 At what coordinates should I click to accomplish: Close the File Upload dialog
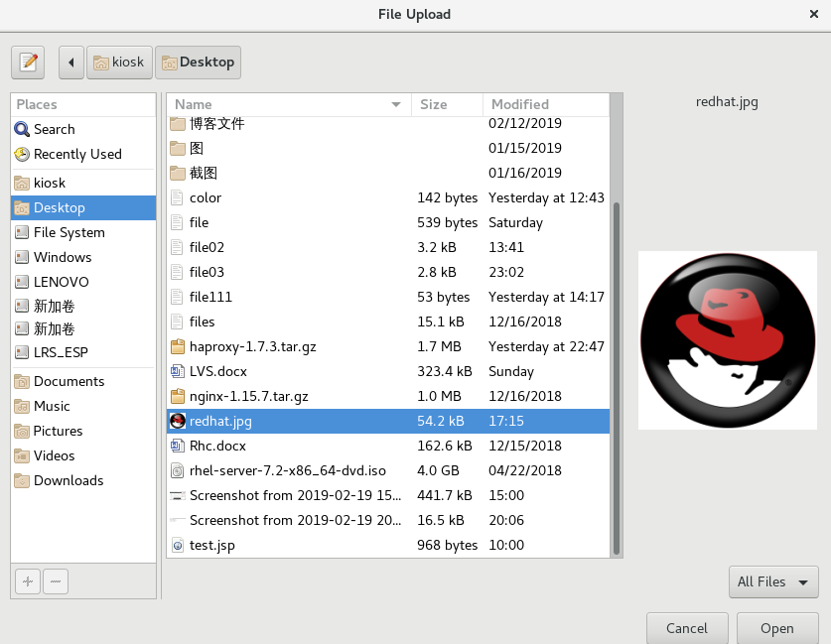click(x=814, y=14)
